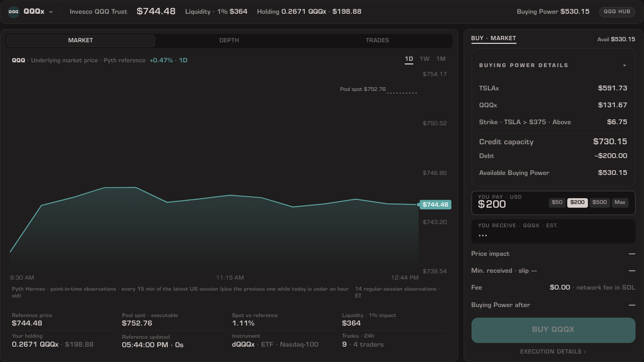This screenshot has width=644, height=362.
Task: Click the $750.52 price axis label
Action: (434, 123)
